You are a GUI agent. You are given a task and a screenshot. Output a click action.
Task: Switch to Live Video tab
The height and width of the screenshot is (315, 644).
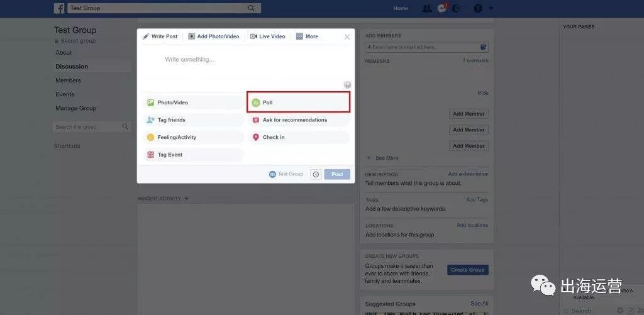pyautogui.click(x=267, y=36)
